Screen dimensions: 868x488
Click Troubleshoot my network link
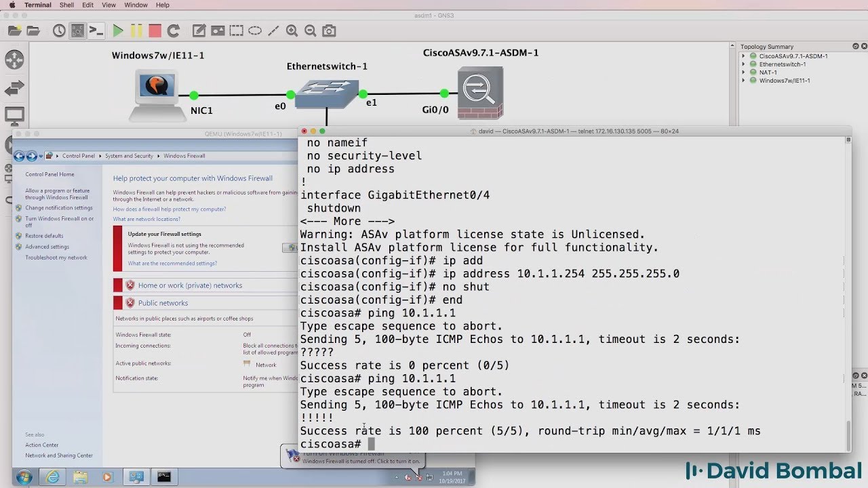pos(56,258)
